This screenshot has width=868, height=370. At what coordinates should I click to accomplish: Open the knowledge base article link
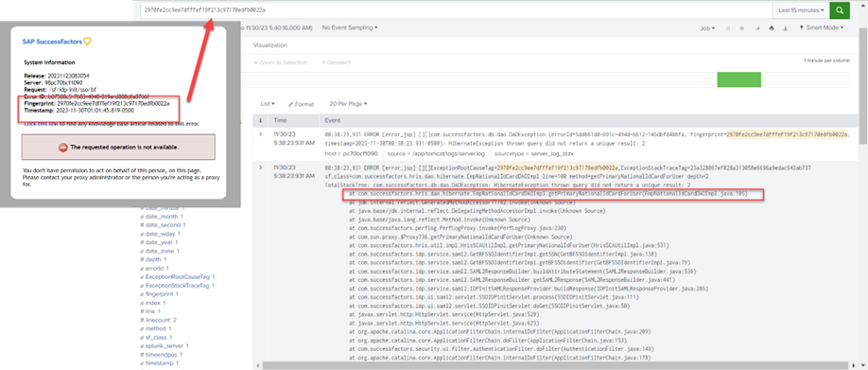[x=41, y=124]
